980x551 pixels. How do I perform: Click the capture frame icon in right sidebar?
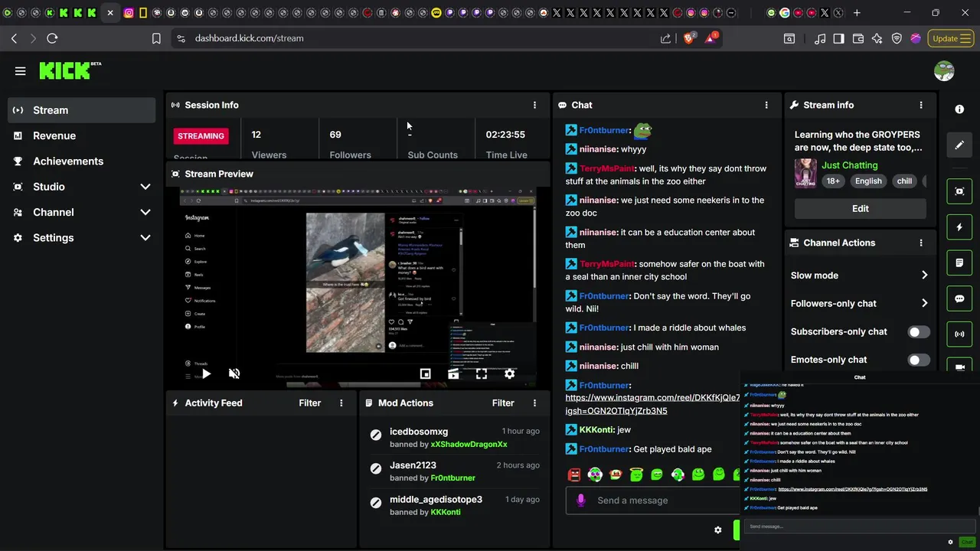coord(959,191)
